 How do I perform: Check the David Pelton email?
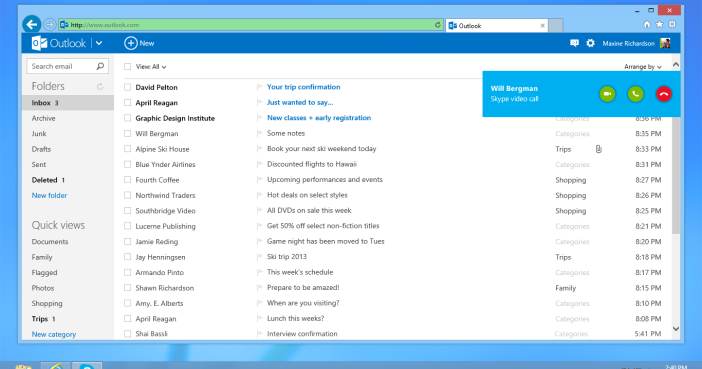(128, 87)
